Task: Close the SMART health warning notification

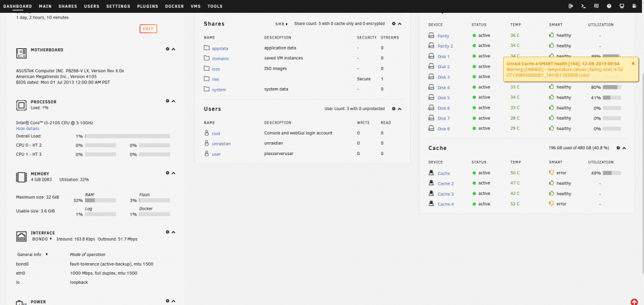Action: point(633,63)
